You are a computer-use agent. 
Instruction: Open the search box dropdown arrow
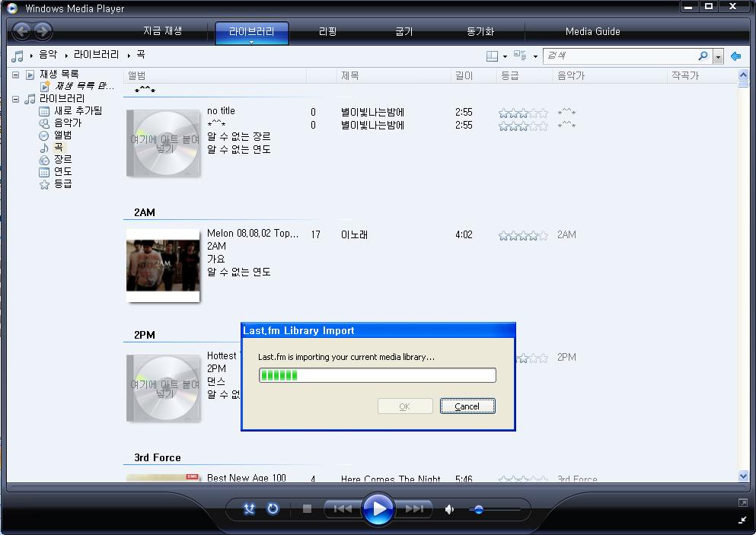coord(719,56)
